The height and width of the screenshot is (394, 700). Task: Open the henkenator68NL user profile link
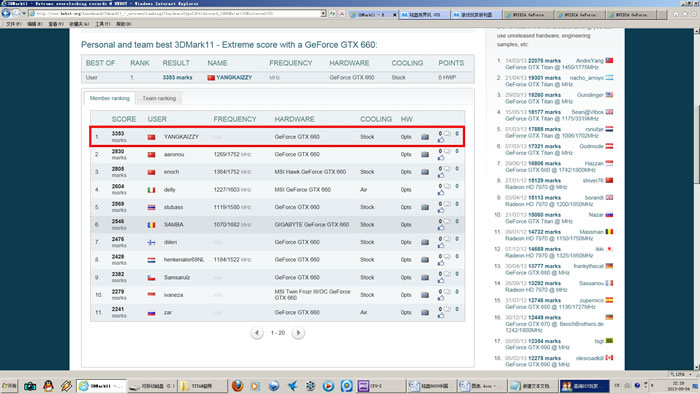(184, 260)
